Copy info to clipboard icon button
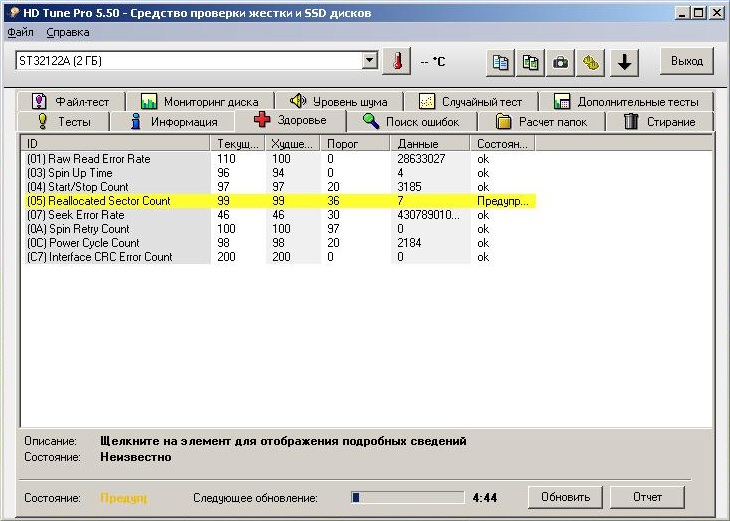 point(500,62)
